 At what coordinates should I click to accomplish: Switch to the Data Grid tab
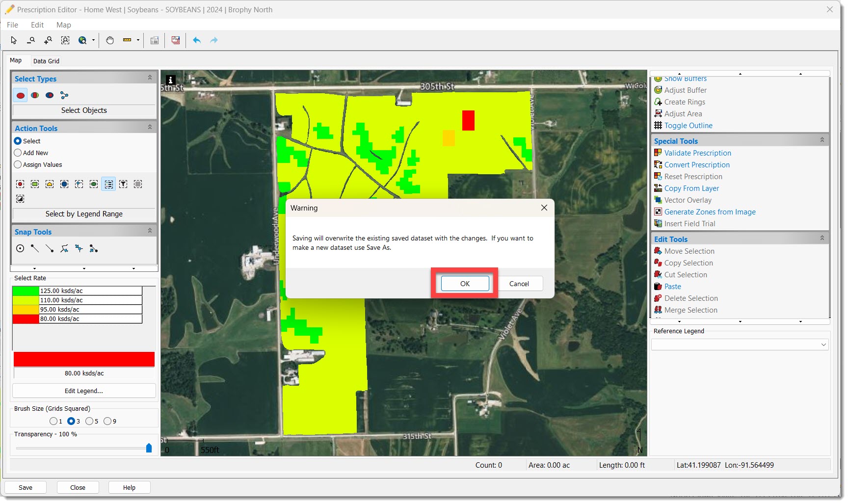(46, 61)
